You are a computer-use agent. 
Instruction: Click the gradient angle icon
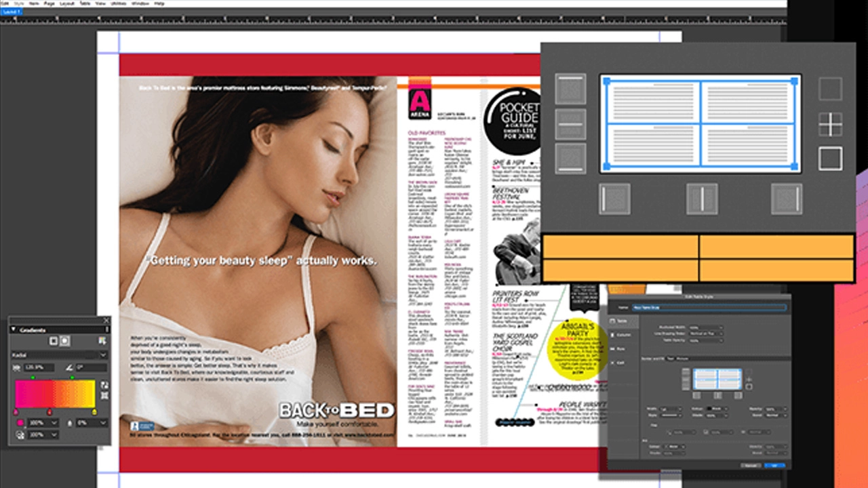tap(69, 367)
